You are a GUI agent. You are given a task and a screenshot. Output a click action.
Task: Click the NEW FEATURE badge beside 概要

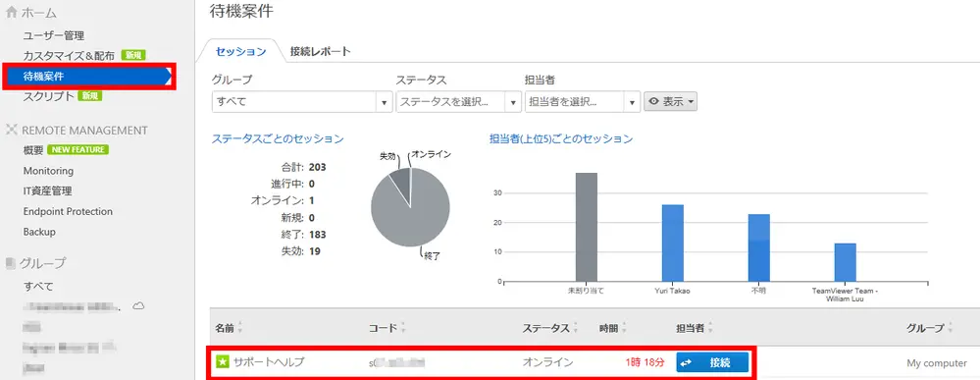coord(78,149)
